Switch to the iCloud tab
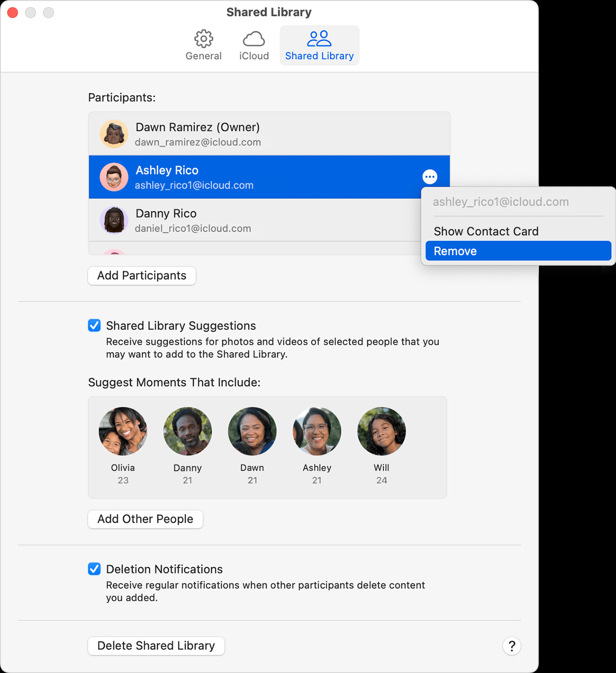Image resolution: width=616 pixels, height=673 pixels. pyautogui.click(x=254, y=45)
